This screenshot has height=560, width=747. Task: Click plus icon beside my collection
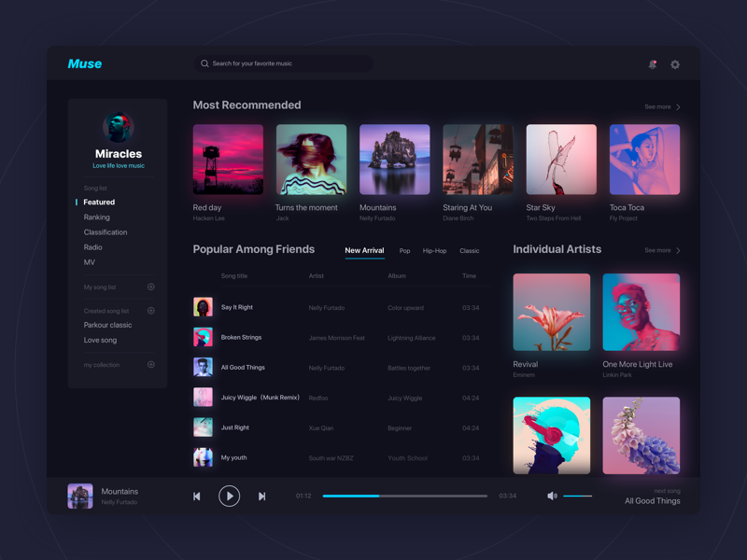(151, 364)
